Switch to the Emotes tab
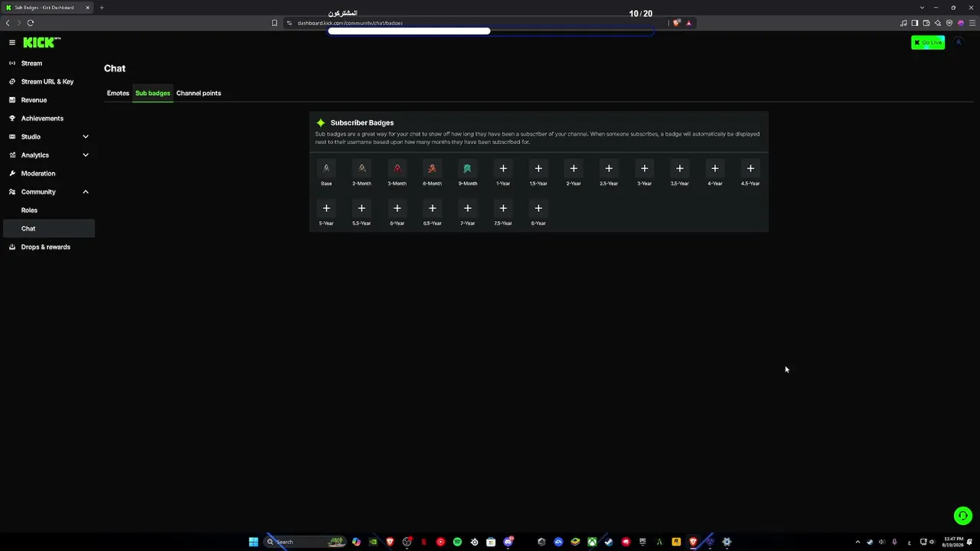 118,93
